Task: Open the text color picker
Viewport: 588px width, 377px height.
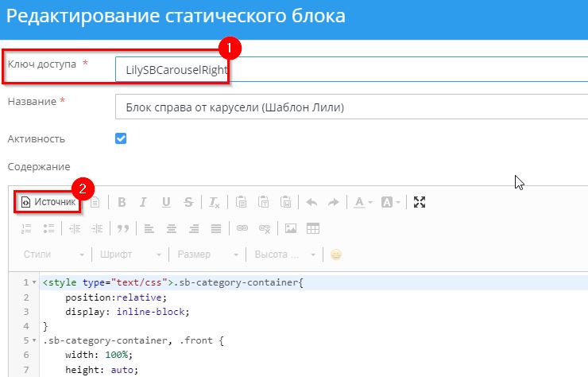Action: 363,202
